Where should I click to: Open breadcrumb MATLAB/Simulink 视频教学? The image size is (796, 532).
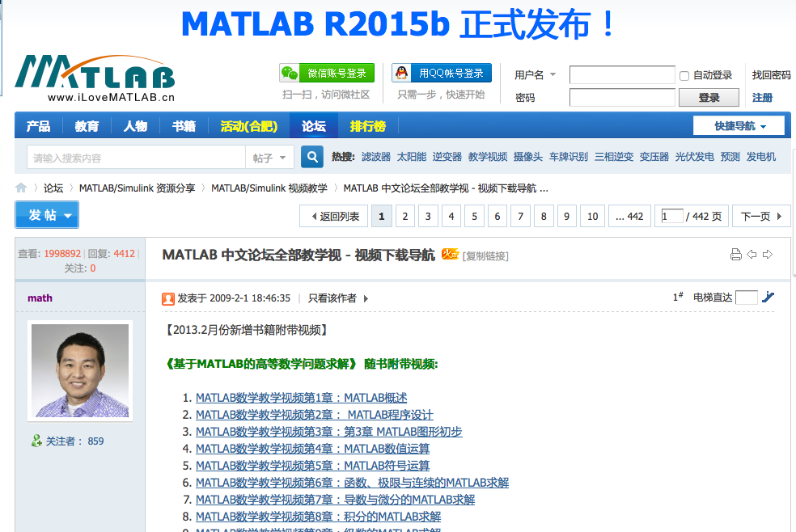(x=269, y=188)
